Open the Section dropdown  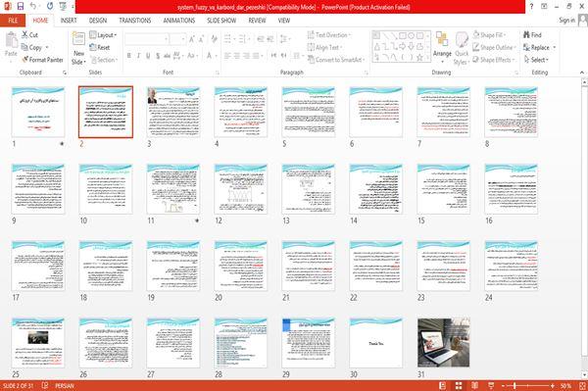click(104, 60)
